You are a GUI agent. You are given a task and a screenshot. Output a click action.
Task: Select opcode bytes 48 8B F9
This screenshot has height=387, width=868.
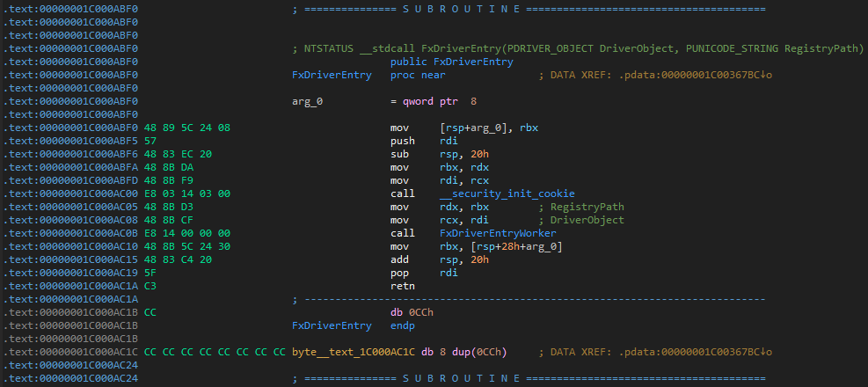pyautogui.click(x=168, y=180)
